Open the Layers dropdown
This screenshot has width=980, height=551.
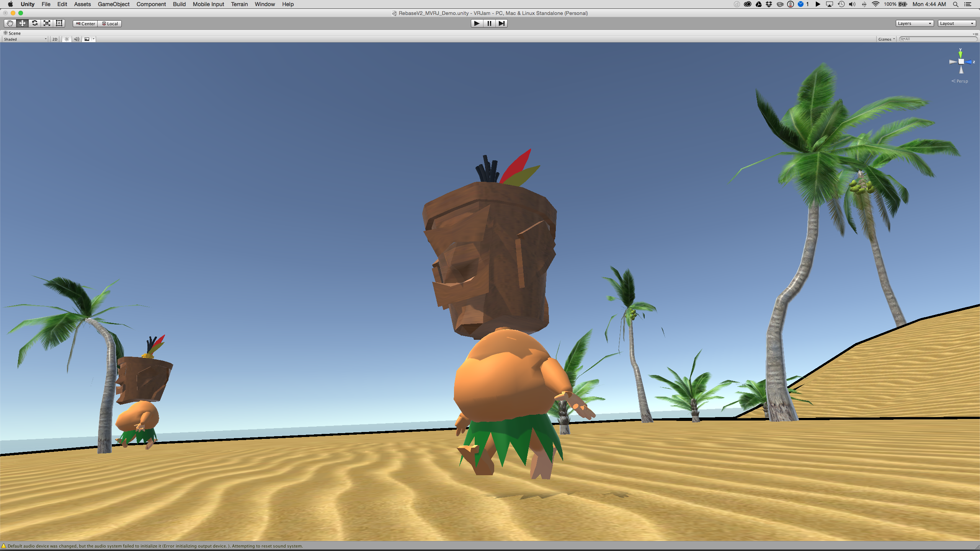tap(914, 23)
